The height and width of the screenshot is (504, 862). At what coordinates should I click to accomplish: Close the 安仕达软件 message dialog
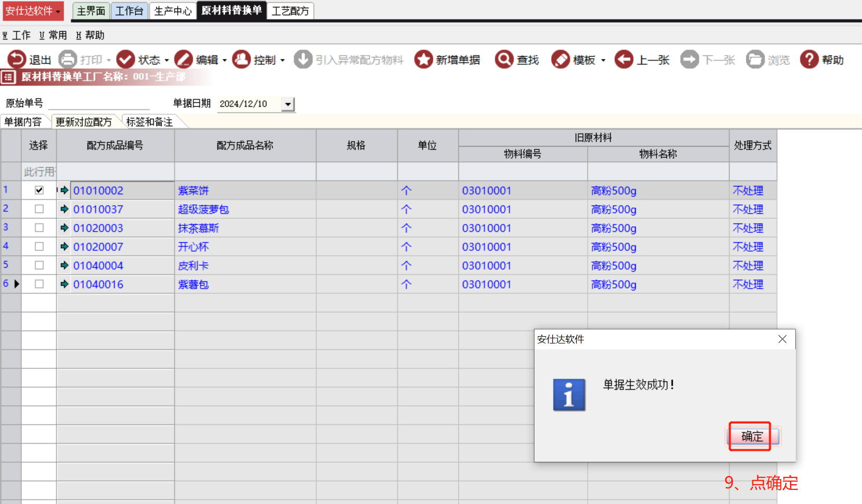(782, 339)
